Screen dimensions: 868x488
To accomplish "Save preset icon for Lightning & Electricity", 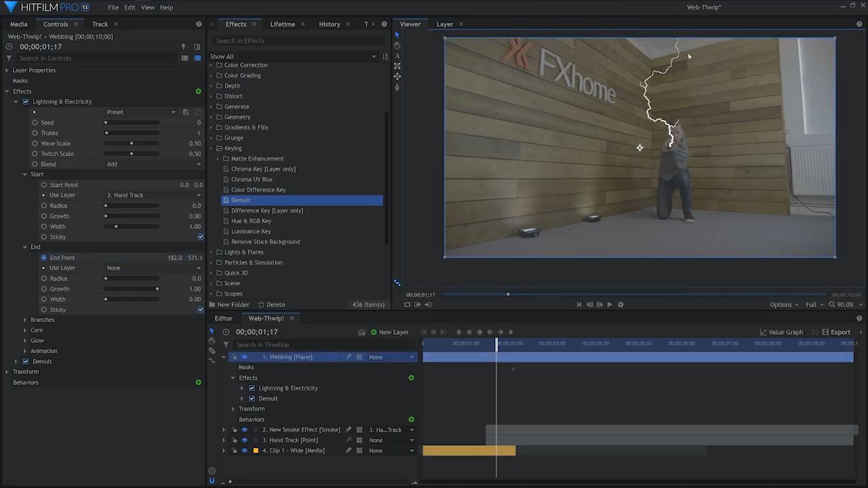I will (185, 112).
